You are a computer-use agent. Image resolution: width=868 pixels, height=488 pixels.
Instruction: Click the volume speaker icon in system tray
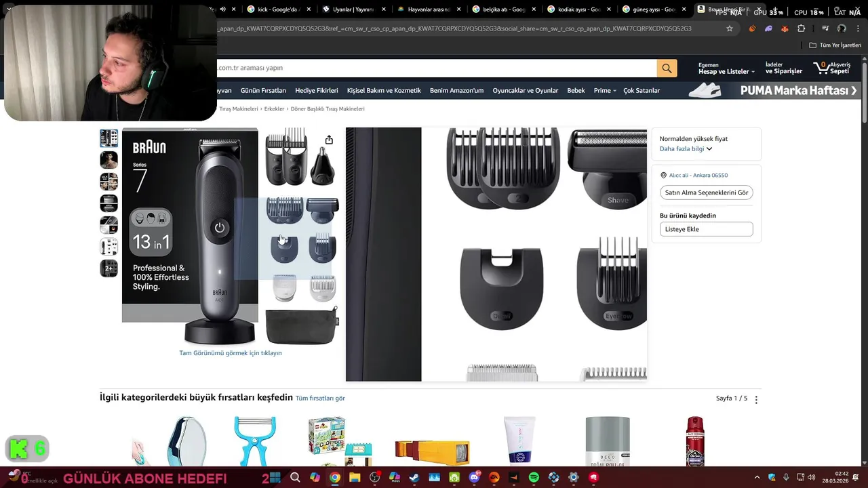[x=812, y=478]
